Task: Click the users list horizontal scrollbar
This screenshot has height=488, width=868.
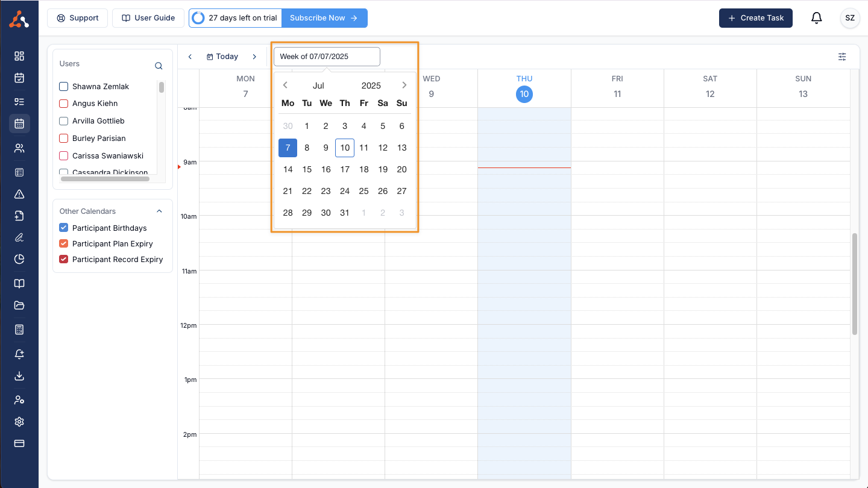Action: 105,179
